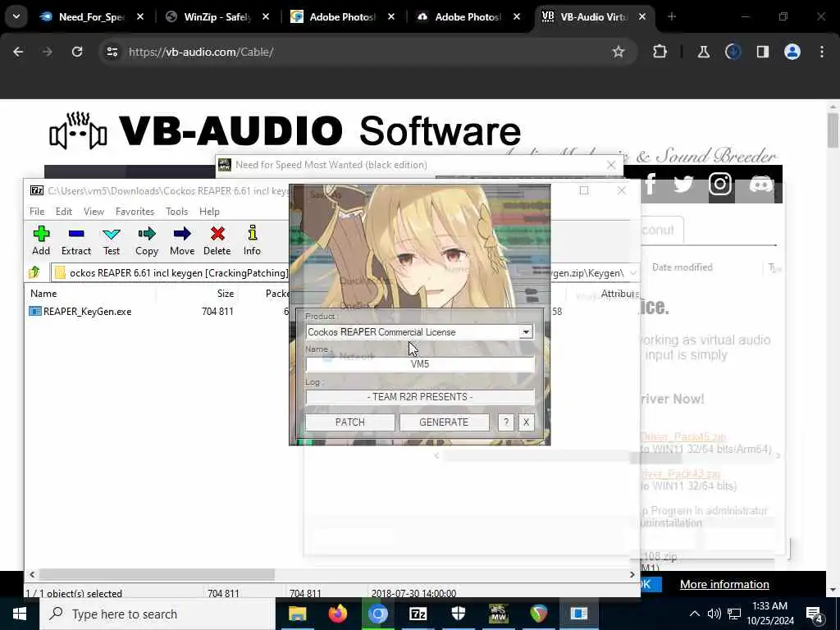The height and width of the screenshot is (630, 840).
Task: Show hidden system tray icons
Action: pos(694,614)
